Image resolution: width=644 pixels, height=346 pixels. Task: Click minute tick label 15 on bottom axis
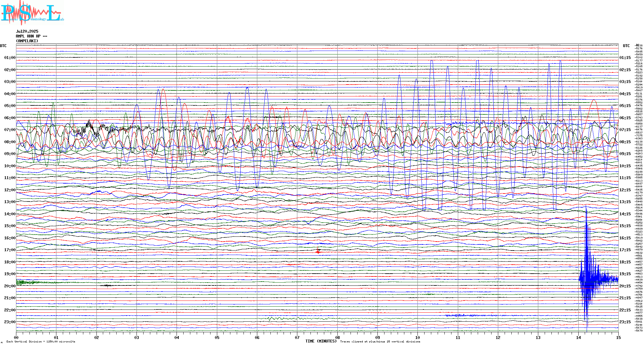click(618, 337)
